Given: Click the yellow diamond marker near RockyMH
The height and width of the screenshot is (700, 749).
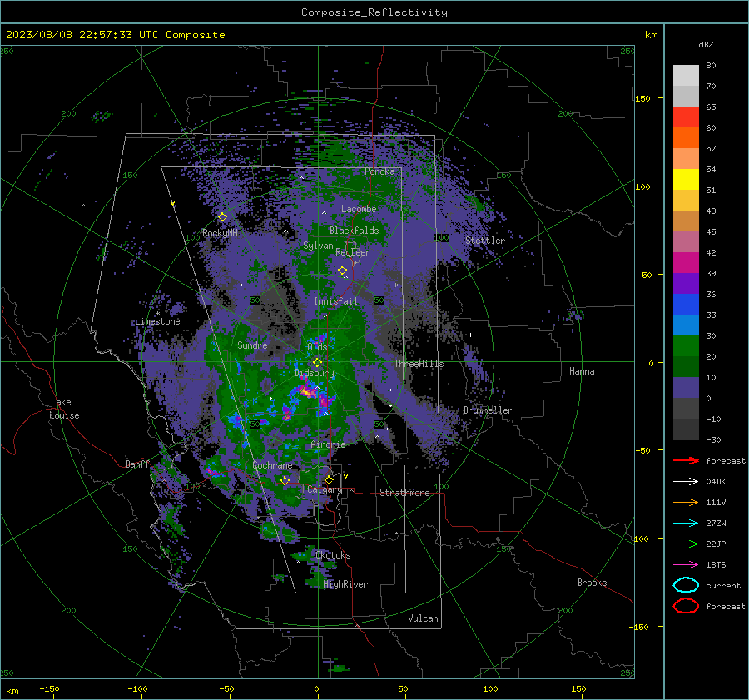Looking at the screenshot, I should pos(222,217).
